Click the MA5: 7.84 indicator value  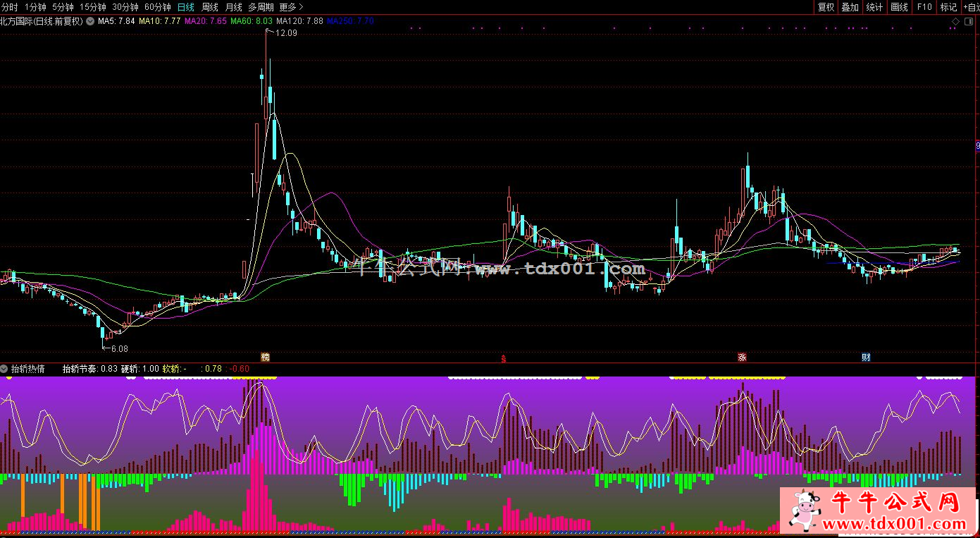tap(116, 21)
